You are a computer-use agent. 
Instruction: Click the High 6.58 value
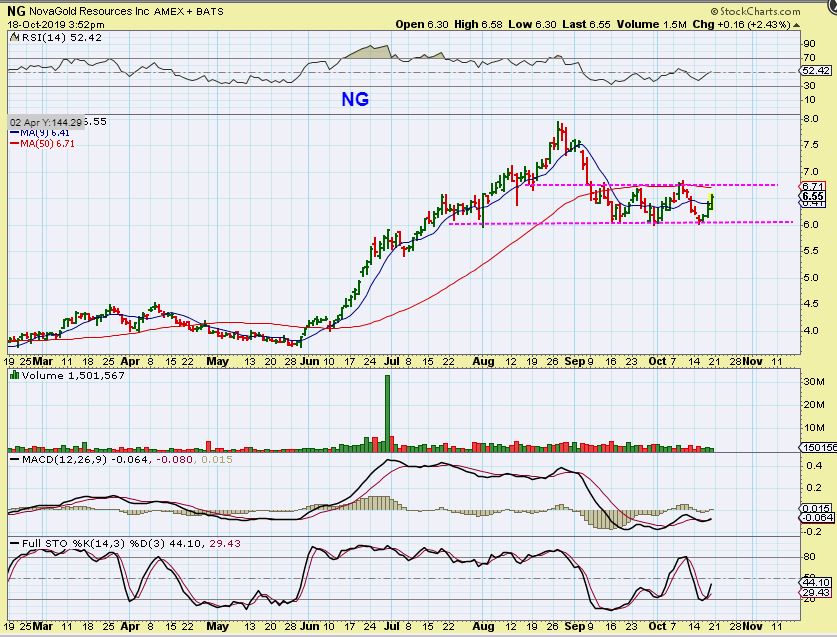click(478, 25)
